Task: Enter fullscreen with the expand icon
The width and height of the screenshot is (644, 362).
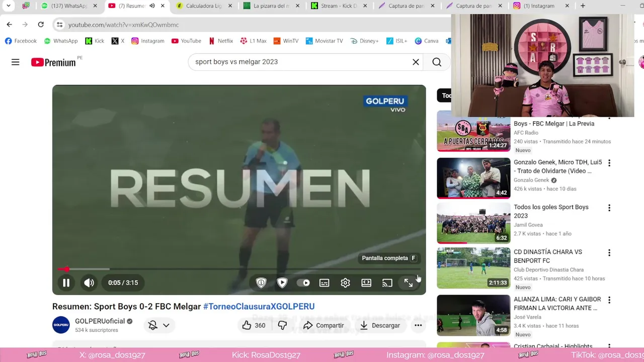Action: pyautogui.click(x=409, y=283)
